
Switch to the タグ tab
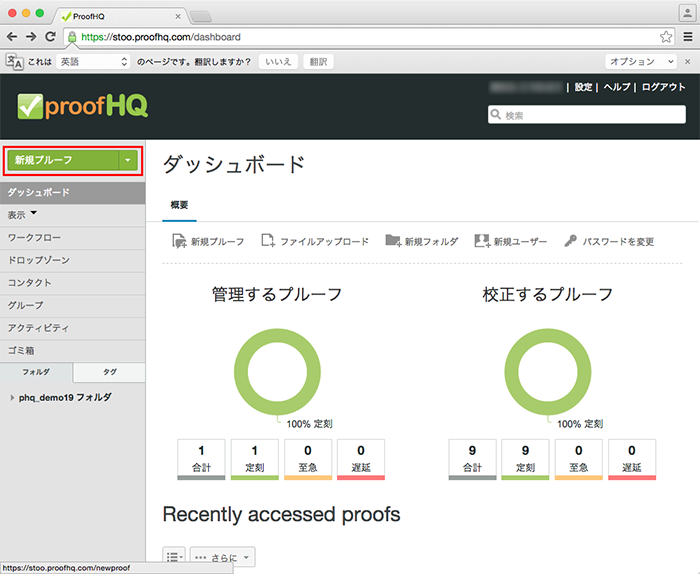click(x=109, y=372)
